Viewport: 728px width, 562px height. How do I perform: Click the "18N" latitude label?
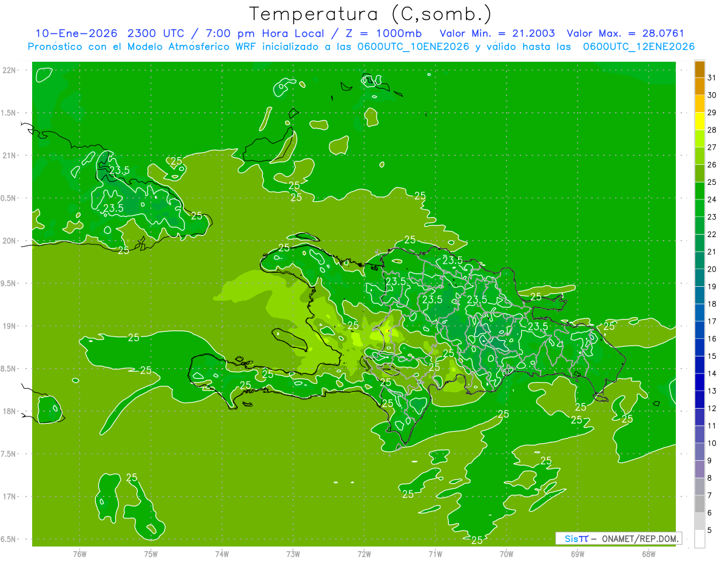click(x=10, y=412)
